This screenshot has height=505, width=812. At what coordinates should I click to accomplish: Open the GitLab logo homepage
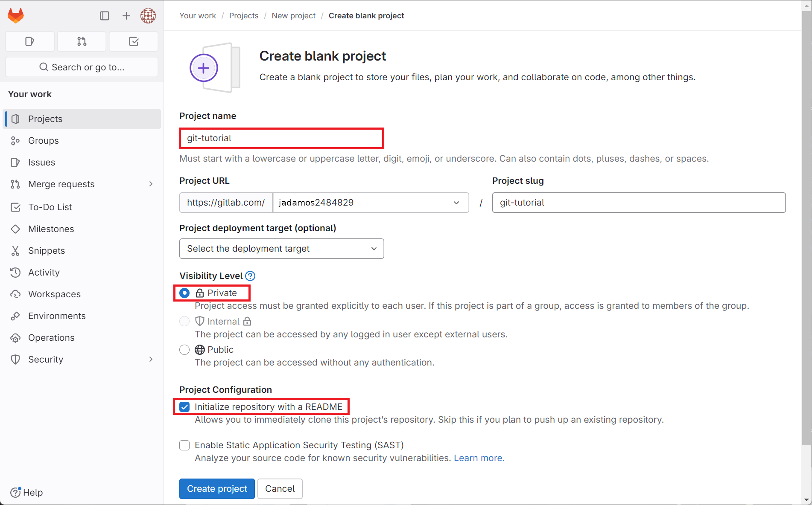point(16,16)
